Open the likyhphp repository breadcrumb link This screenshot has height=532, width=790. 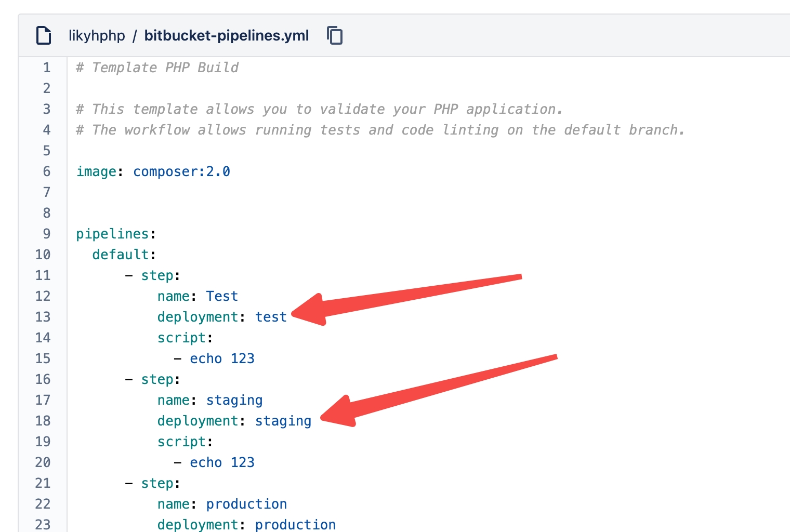coord(97,35)
